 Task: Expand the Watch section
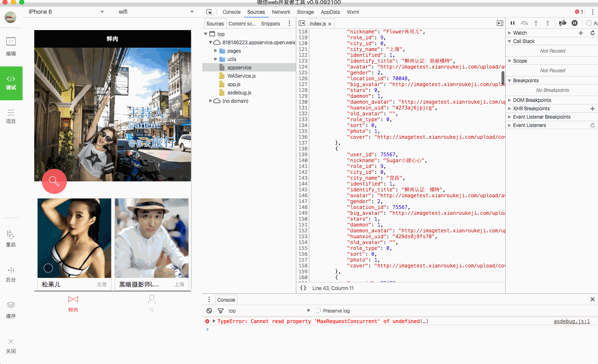(x=509, y=33)
